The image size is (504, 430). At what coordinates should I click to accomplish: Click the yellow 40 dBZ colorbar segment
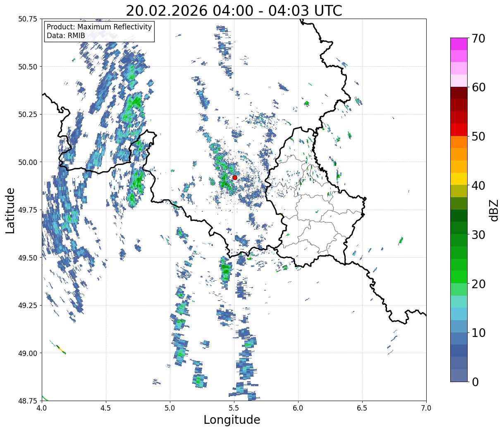point(459,179)
